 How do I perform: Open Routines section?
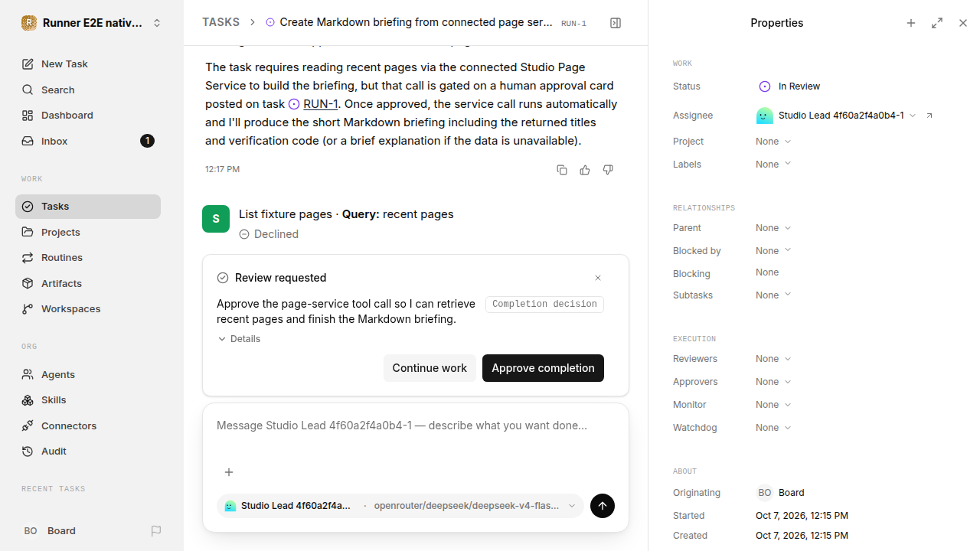point(88,258)
